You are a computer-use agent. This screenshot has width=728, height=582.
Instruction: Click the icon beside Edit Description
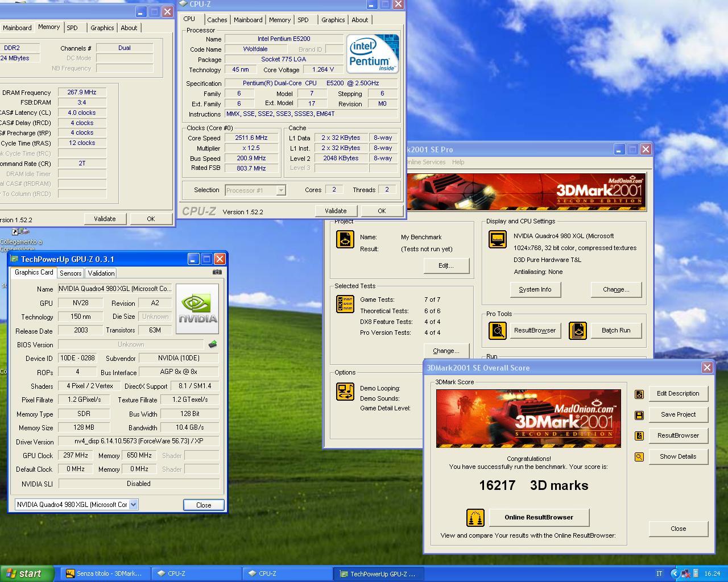click(639, 394)
